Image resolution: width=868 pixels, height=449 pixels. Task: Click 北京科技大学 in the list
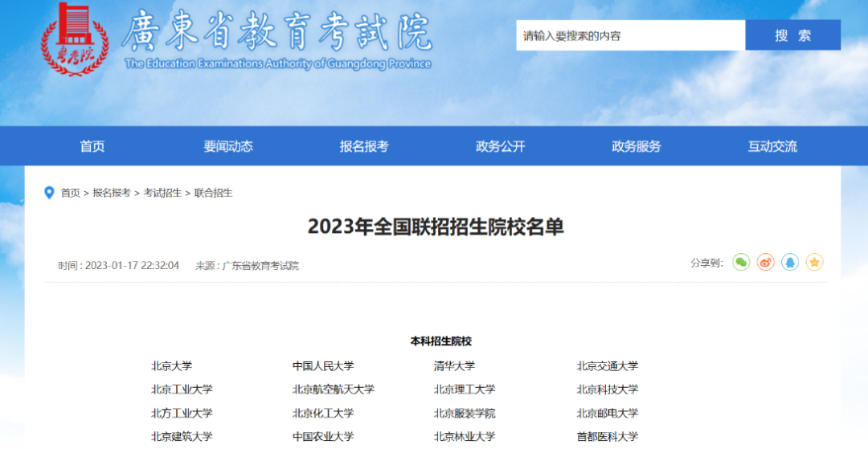coord(608,390)
